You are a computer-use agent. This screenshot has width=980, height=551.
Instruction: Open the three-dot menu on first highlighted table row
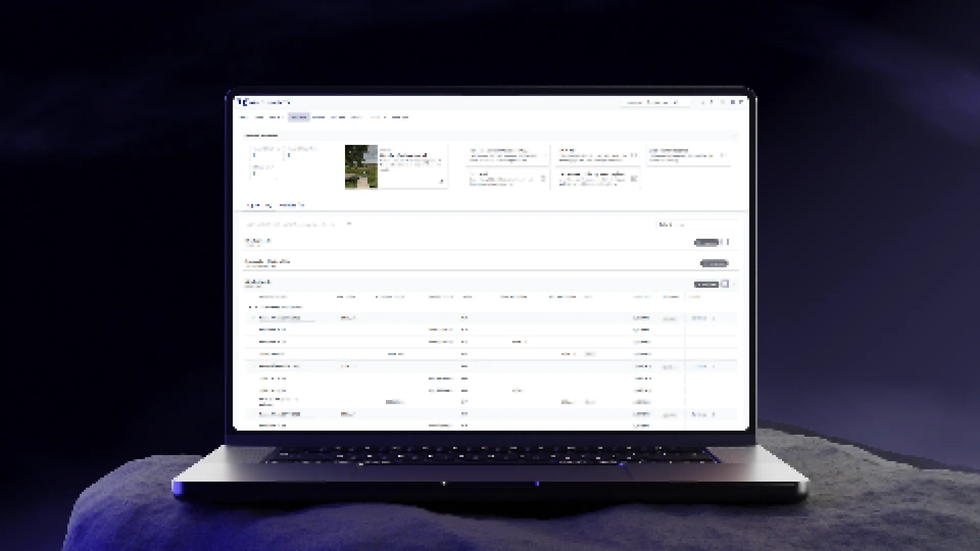(714, 318)
